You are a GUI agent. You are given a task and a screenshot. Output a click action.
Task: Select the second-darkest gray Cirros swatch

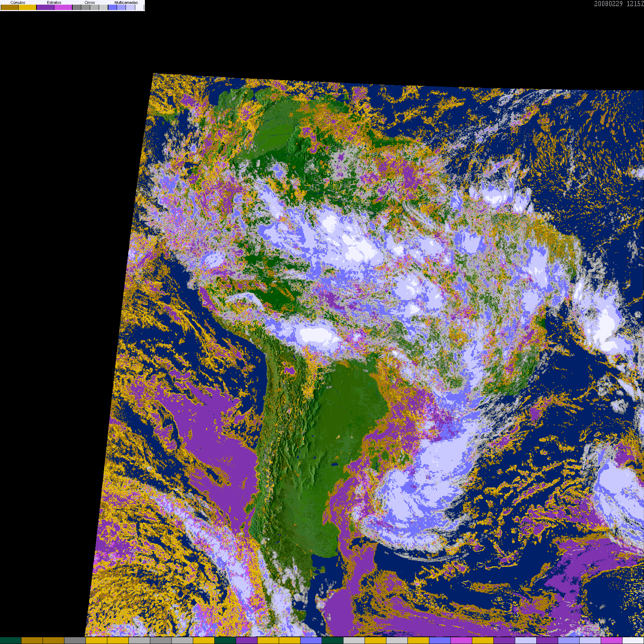(x=86, y=7)
